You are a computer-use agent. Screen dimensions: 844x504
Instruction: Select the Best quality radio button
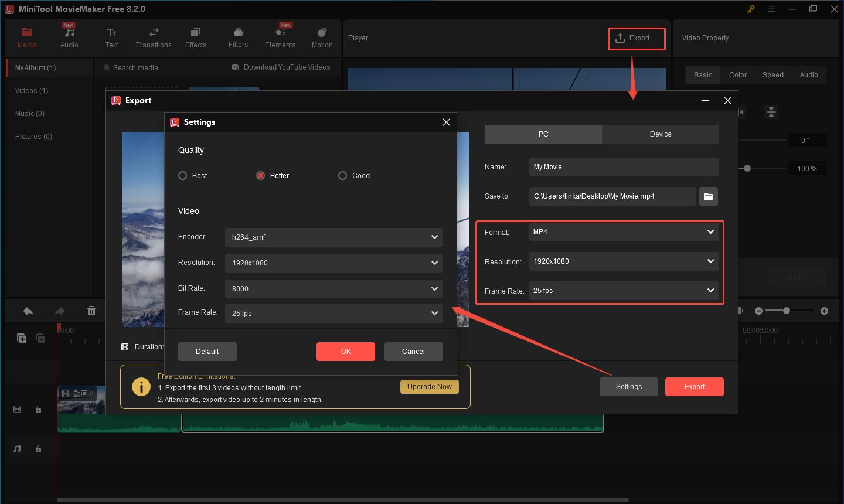pos(182,176)
